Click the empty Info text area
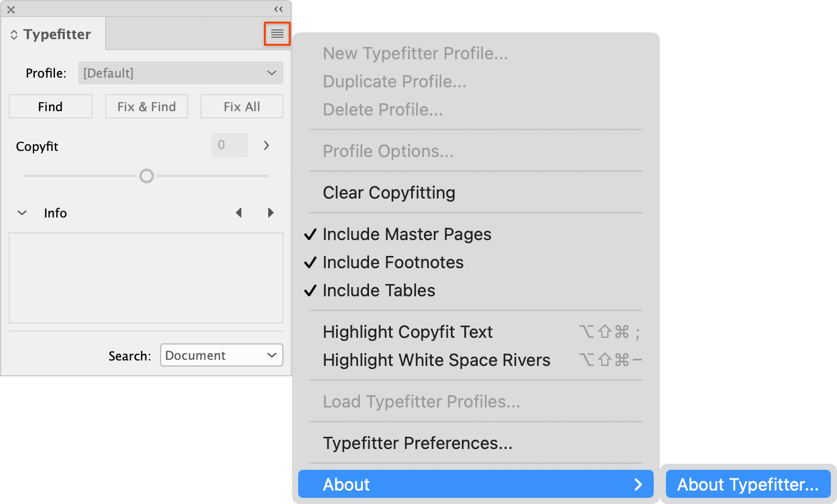 [146, 278]
